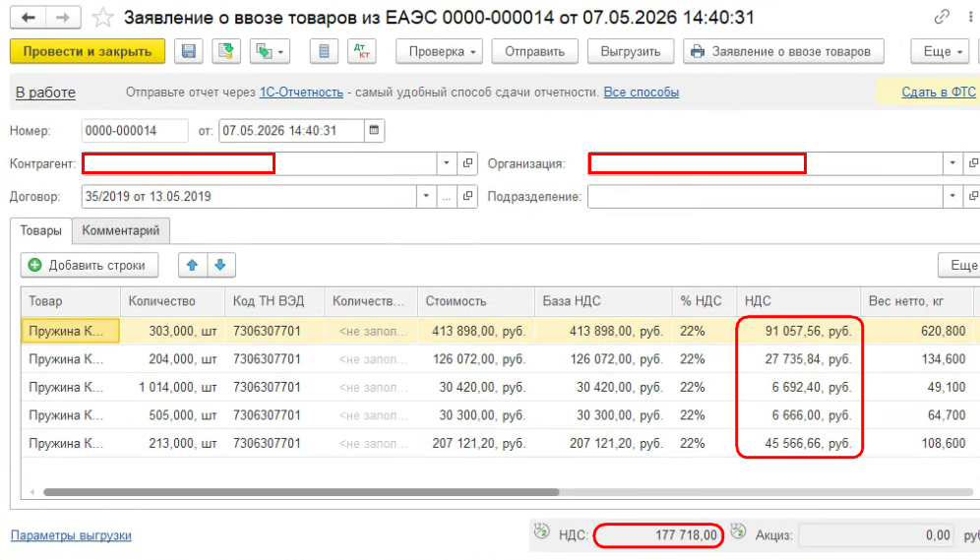Go forward with the right arrow button

(x=63, y=18)
